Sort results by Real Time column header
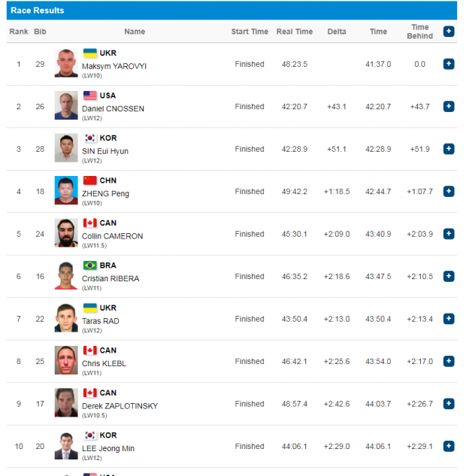The width and height of the screenshot is (466, 476). coord(295,32)
